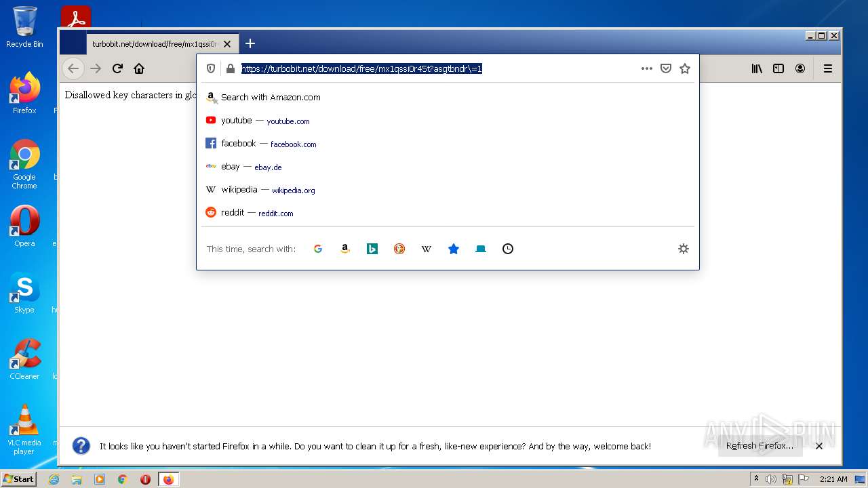Go back with the browser back arrow
The height and width of the screenshot is (488, 868).
73,68
